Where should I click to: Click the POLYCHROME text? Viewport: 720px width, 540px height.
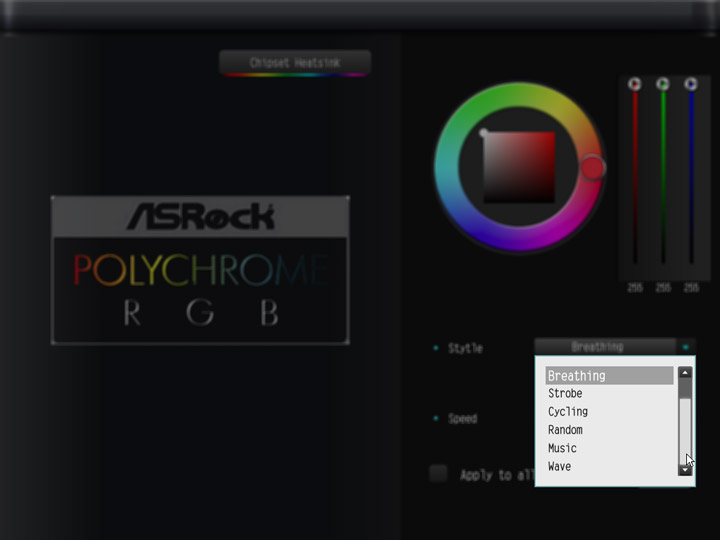click(x=201, y=270)
